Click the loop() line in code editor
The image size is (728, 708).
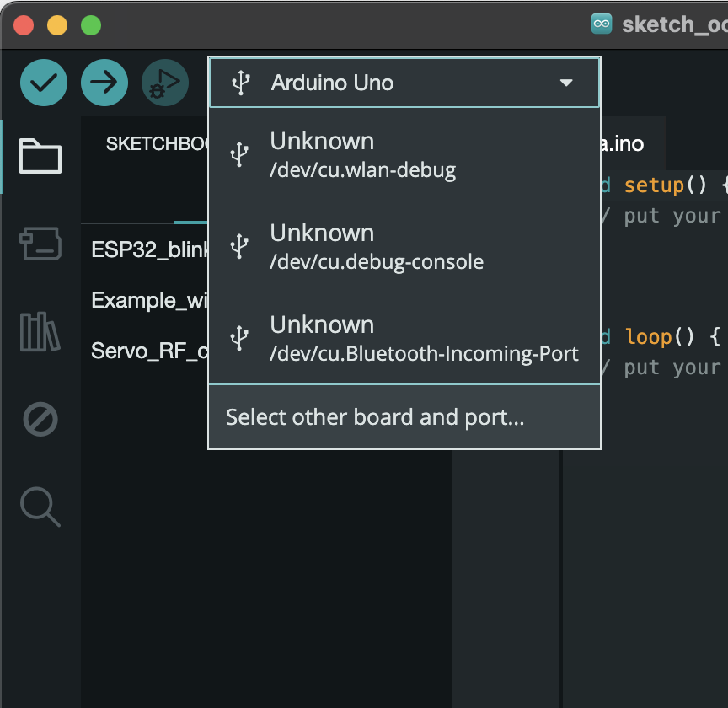tap(666, 337)
